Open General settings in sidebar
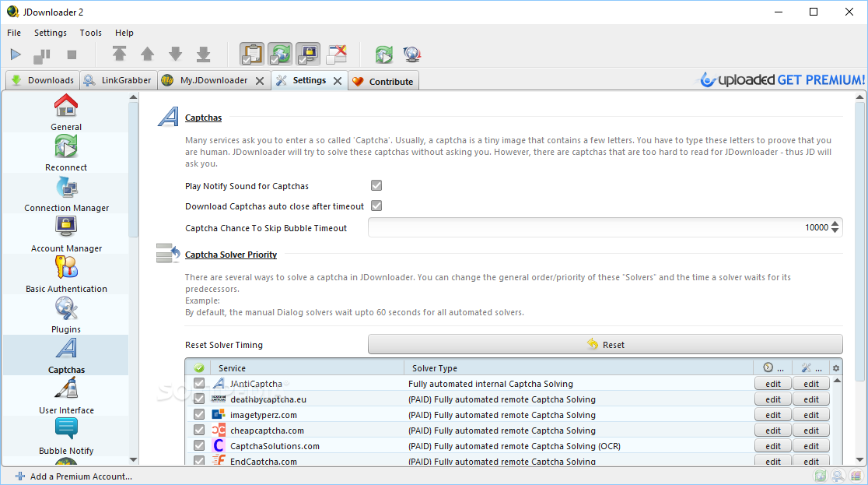Viewport: 868px width, 485px height. (x=66, y=113)
